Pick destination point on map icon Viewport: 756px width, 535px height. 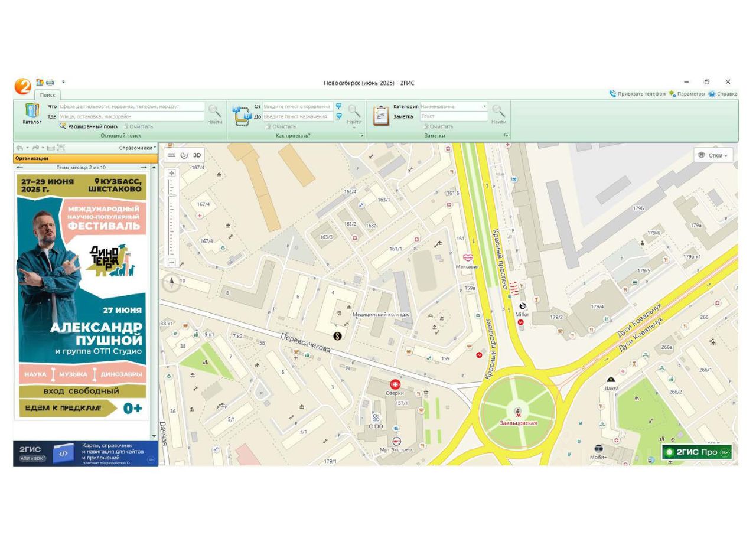[339, 116]
